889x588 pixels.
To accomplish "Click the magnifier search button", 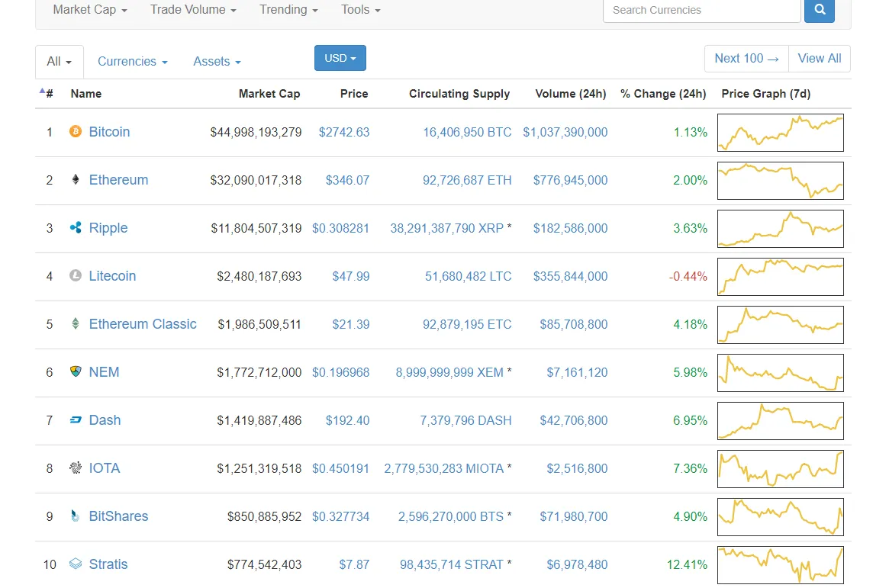I will point(820,10).
